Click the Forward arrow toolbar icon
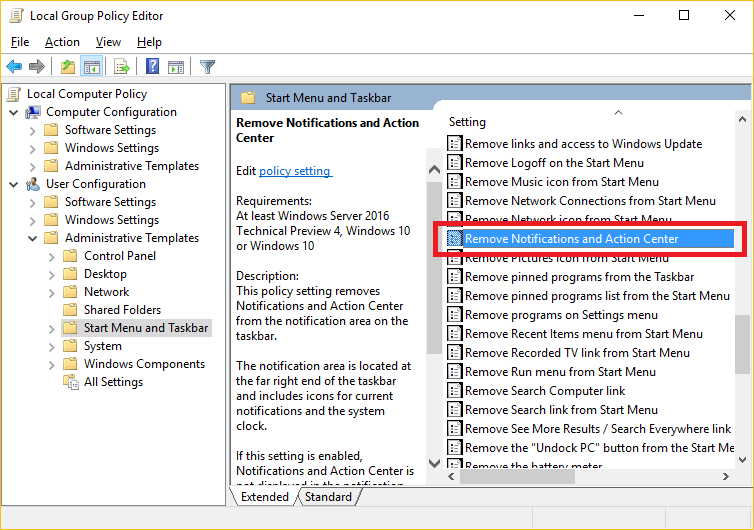The height and width of the screenshot is (530, 754). [37, 66]
